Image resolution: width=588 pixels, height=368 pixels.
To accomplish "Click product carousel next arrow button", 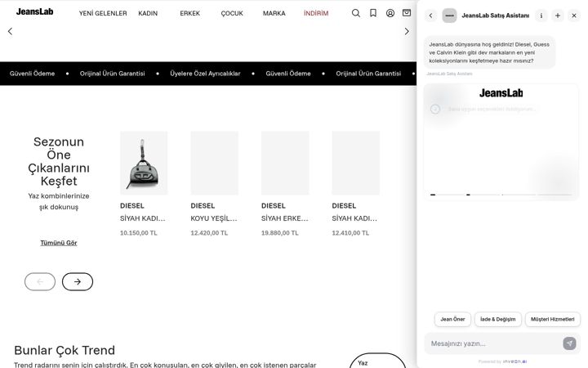I will (78, 281).
